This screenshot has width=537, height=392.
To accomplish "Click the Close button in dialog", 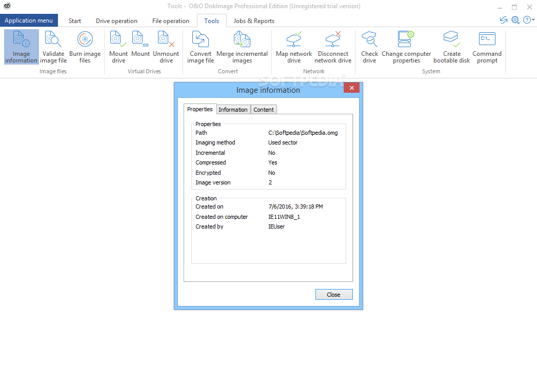I will pyautogui.click(x=334, y=295).
